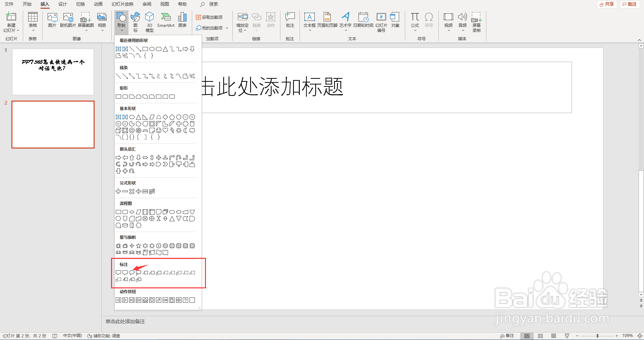Screen dimensions: 644x340
Task: Switch to Normal view in status bar
Action: (527, 336)
